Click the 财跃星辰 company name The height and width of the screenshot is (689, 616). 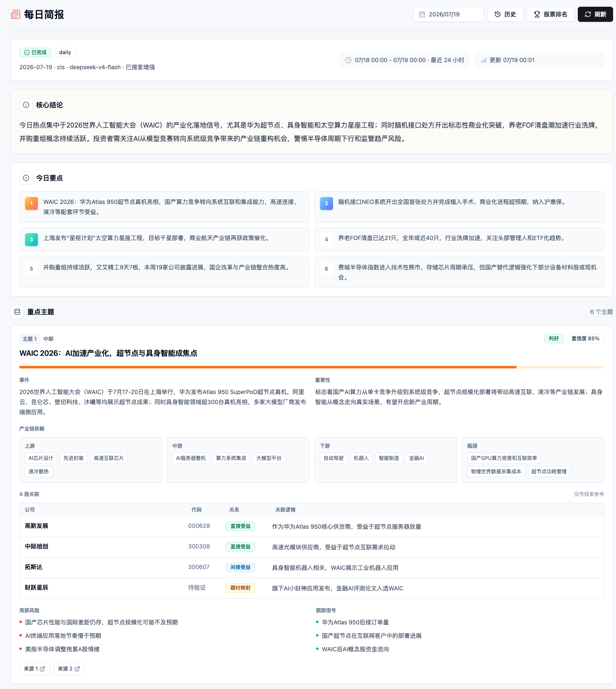[x=37, y=588]
